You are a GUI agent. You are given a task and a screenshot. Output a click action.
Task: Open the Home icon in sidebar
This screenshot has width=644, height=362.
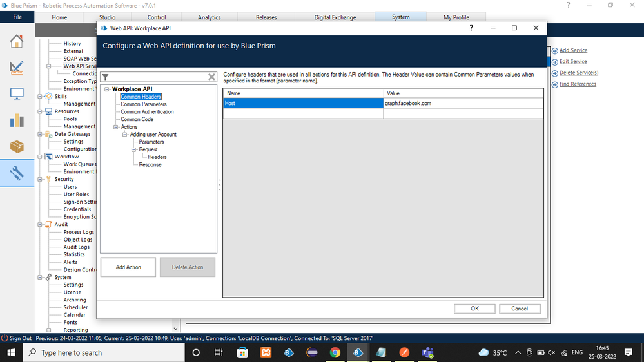pyautogui.click(x=17, y=41)
